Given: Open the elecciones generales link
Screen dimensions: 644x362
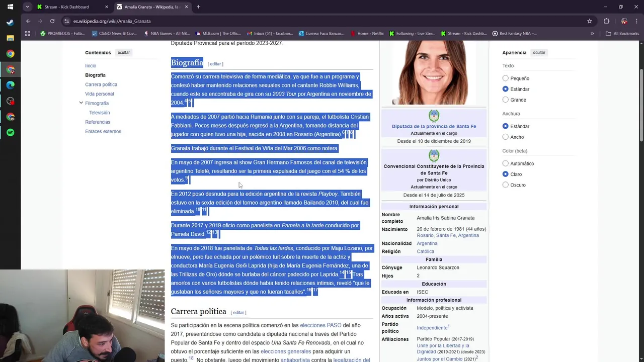Looking at the screenshot, I should [x=286, y=351].
